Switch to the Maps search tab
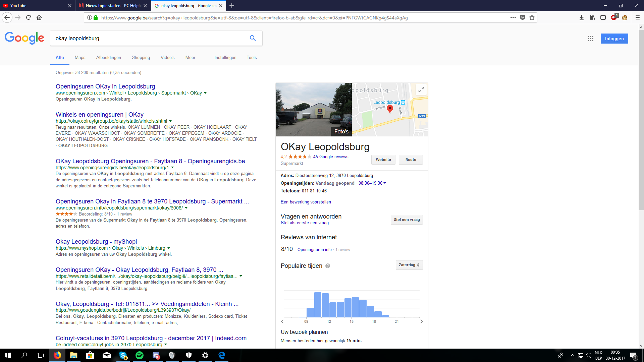 click(80, 58)
